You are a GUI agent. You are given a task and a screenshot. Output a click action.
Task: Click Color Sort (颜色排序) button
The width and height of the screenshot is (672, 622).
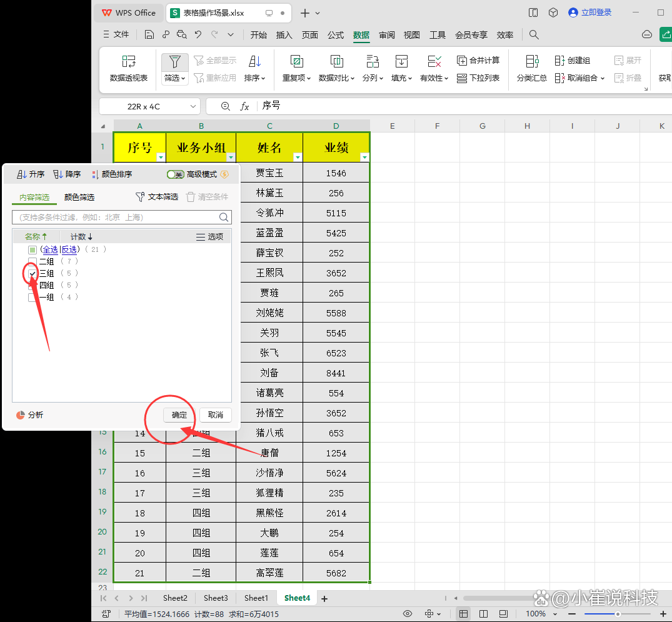113,174
